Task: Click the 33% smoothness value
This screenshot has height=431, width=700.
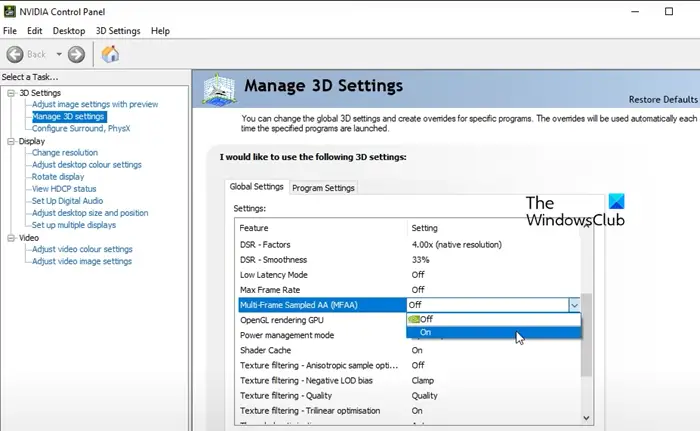Action: pos(420,259)
